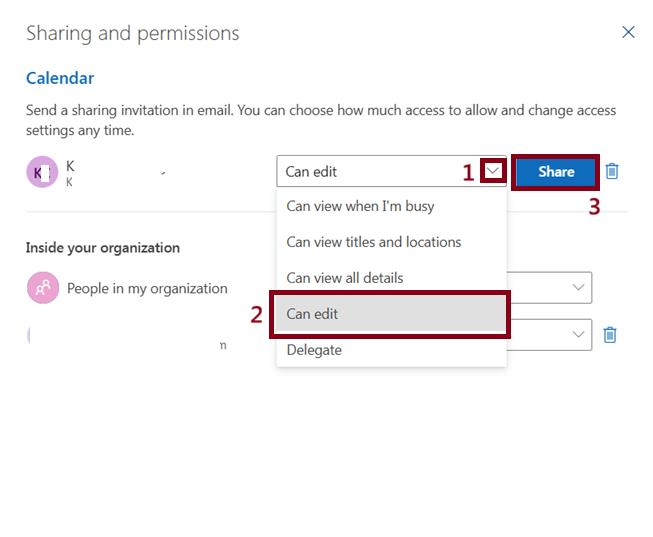
Task: Click the trash icon on the bottom organization row
Action: tap(610, 335)
